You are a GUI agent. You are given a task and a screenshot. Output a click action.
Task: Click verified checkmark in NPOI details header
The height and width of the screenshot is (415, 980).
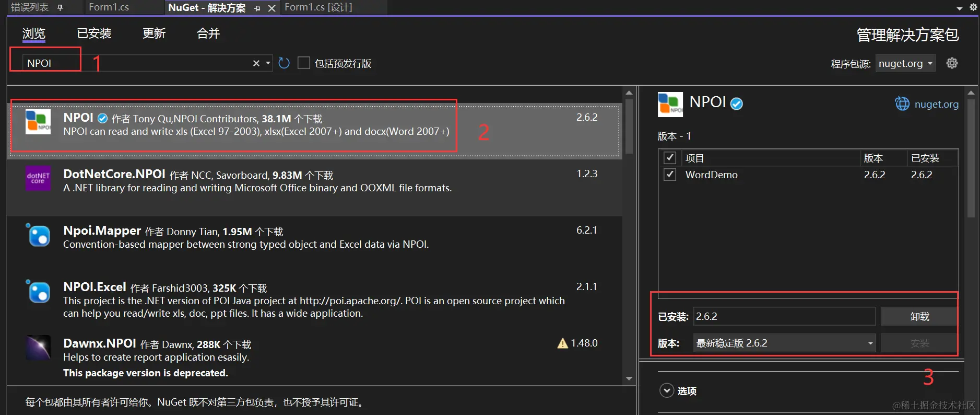coord(737,104)
